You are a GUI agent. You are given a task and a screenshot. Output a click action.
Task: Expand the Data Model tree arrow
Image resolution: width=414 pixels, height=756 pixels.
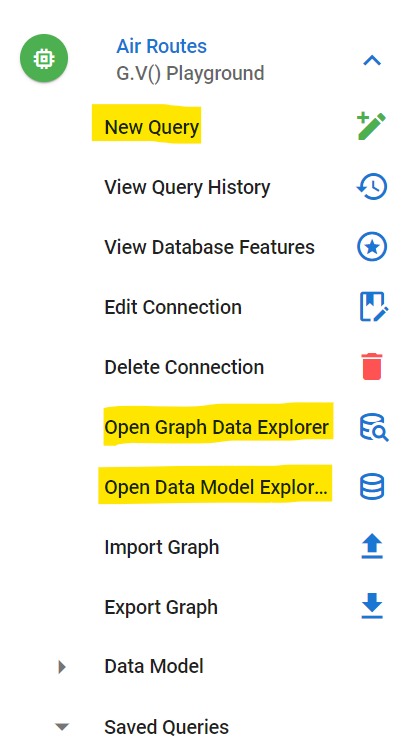62,667
